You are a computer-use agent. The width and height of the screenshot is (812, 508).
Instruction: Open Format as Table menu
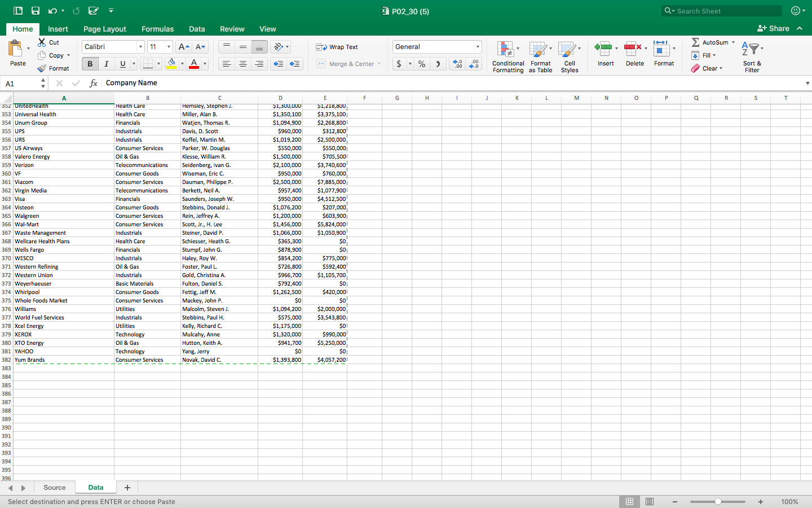(540, 56)
